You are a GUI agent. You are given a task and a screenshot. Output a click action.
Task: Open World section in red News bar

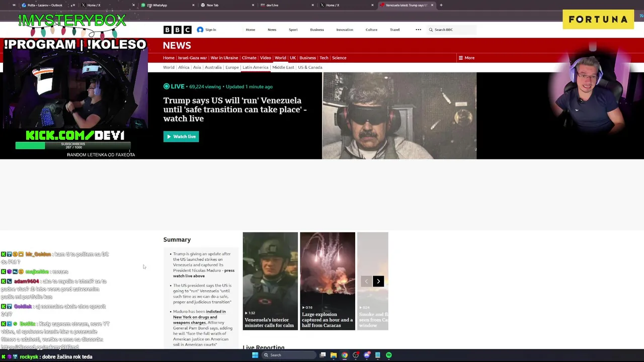[x=280, y=58]
